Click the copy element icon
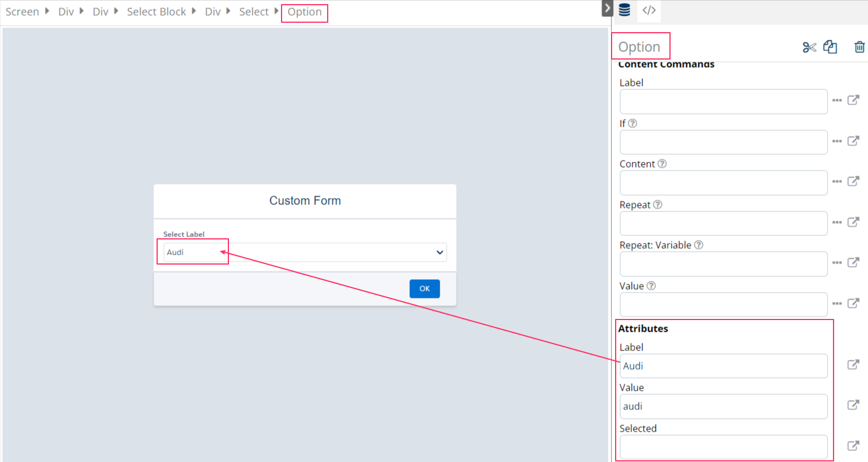 830,47
